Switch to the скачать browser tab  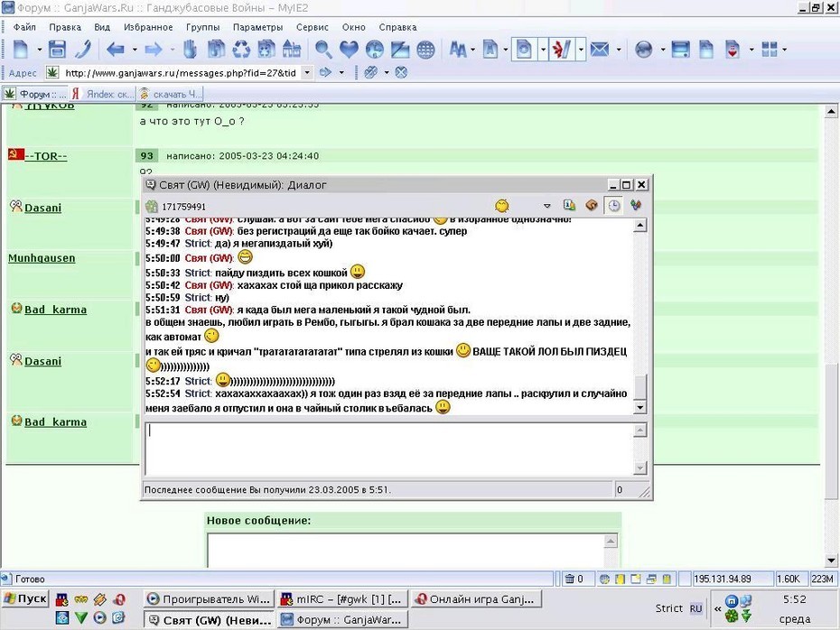[x=171, y=94]
